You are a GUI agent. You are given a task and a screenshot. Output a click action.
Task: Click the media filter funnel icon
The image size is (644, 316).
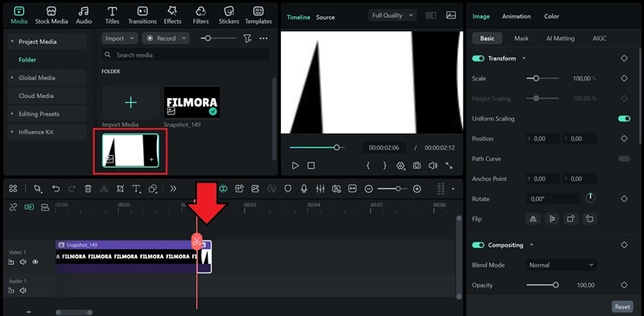(x=247, y=38)
